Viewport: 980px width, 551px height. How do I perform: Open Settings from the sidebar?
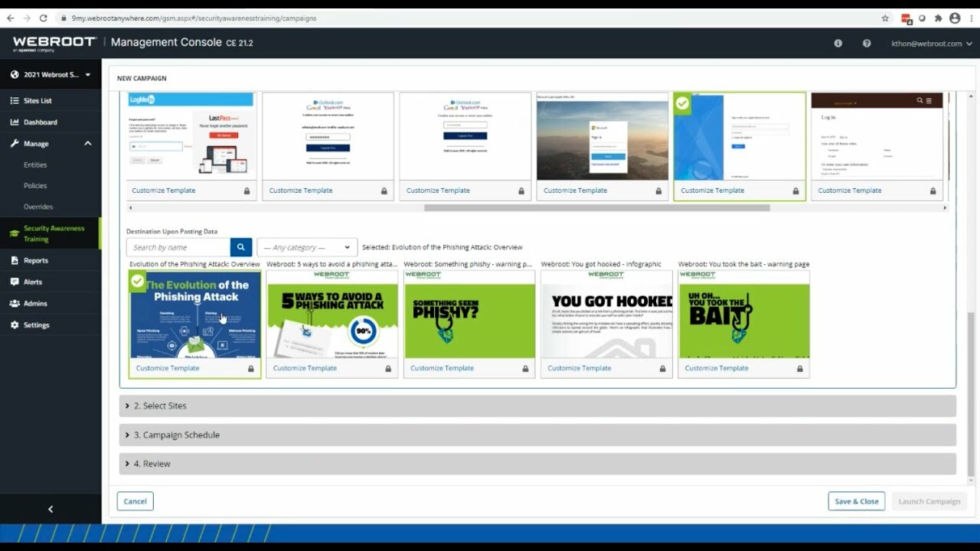pos(37,324)
